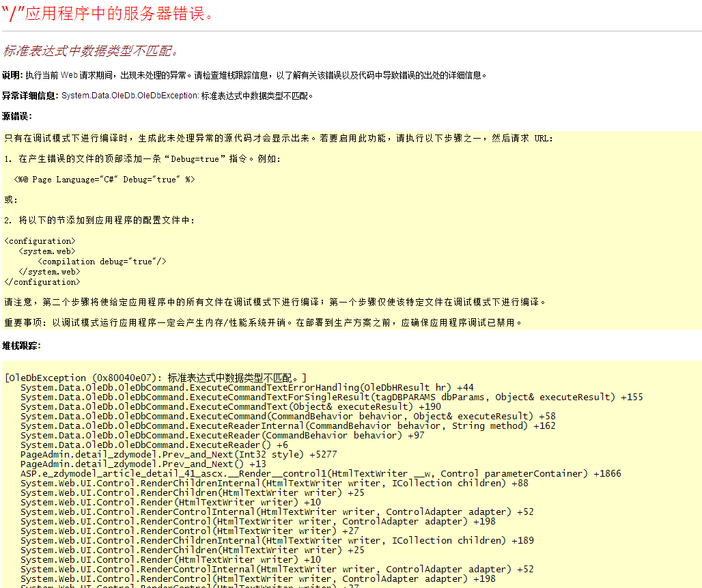702x588 pixels.
Task: Click the <compilation debug="true"/> line
Action: pos(102,262)
